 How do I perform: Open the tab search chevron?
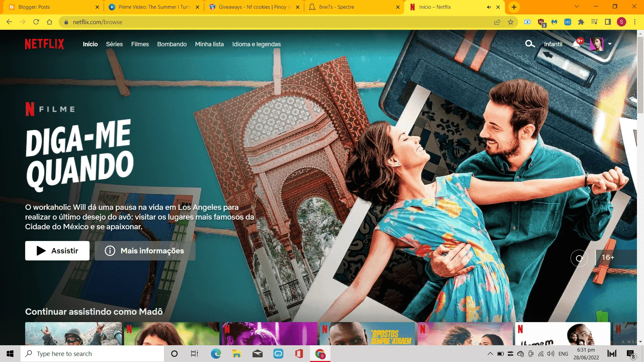coord(577,6)
